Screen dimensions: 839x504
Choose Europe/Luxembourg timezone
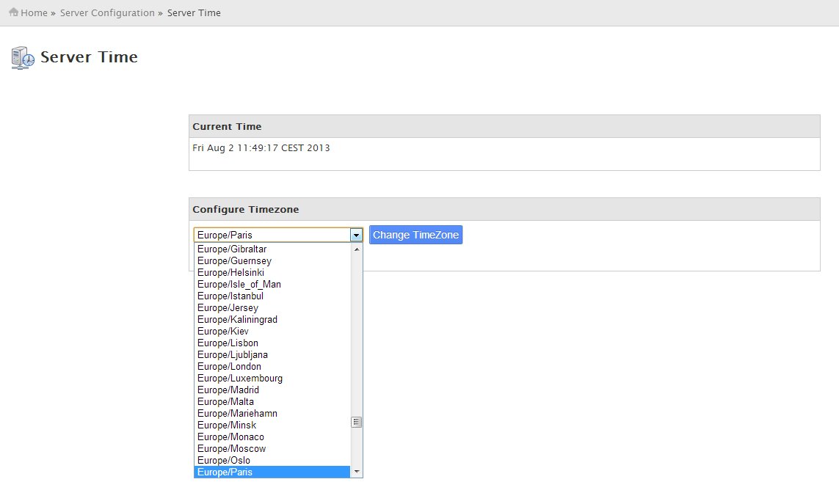coord(272,379)
